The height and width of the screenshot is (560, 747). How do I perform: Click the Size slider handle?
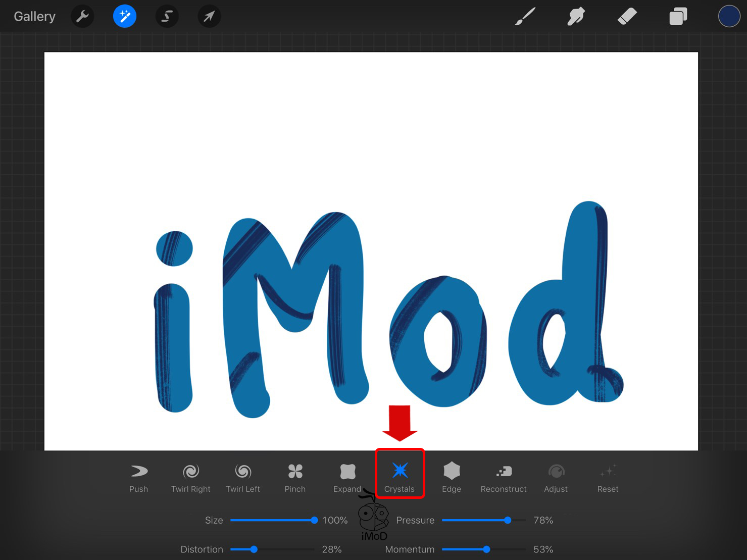[x=314, y=520]
